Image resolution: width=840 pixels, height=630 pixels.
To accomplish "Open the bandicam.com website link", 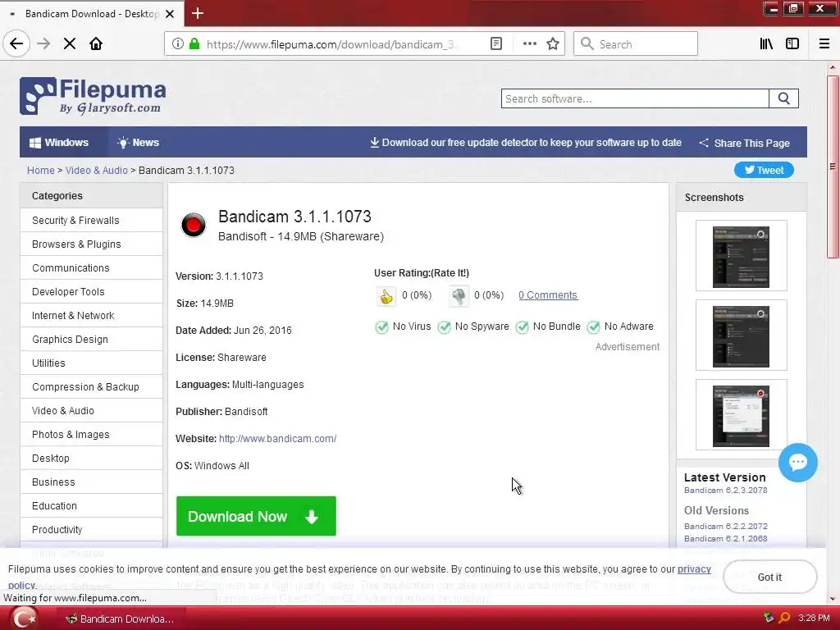I will coord(277,439).
